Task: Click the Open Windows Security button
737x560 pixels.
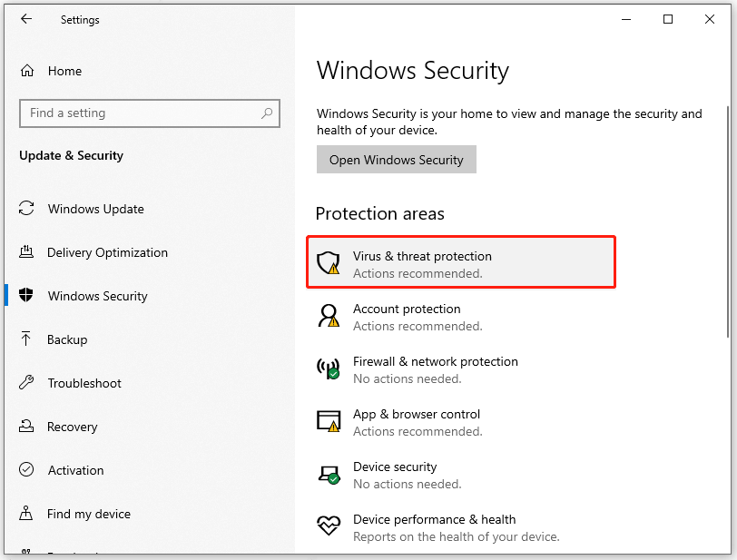Action: tap(396, 160)
